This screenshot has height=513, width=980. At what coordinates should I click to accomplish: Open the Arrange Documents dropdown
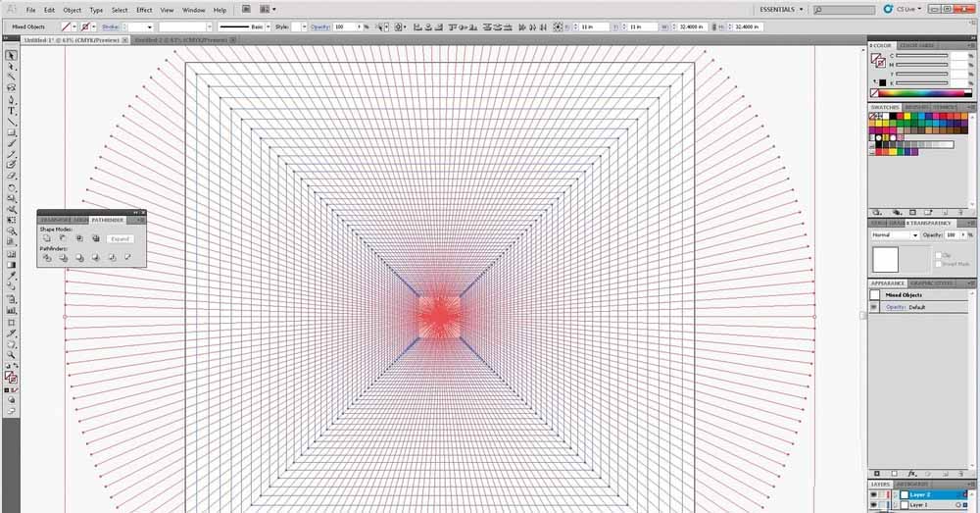tap(268, 10)
